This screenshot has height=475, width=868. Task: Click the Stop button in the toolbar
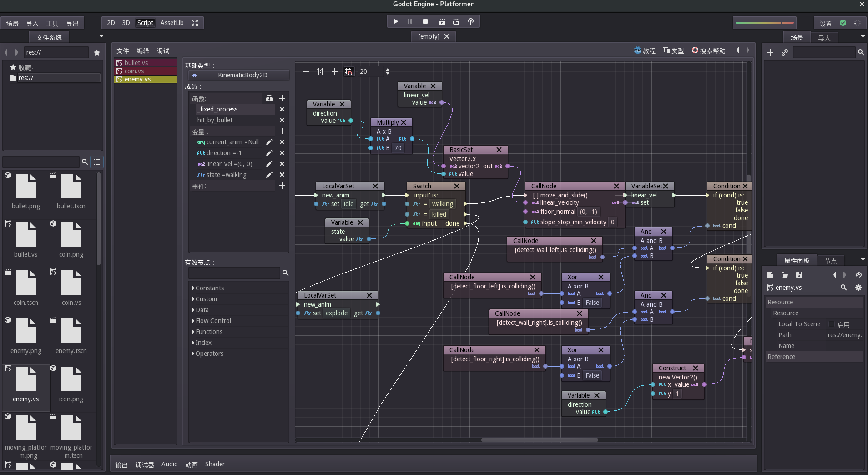click(425, 21)
